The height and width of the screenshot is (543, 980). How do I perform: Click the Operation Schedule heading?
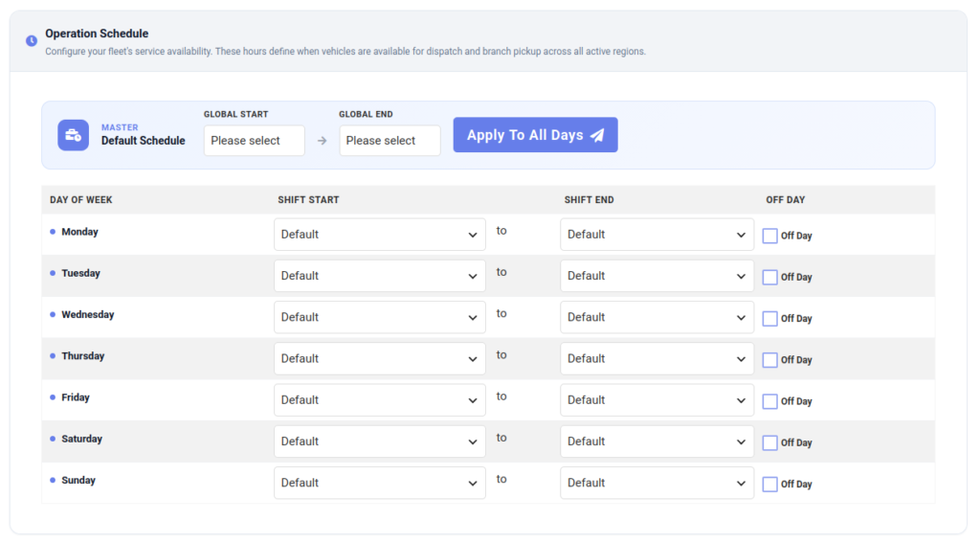point(97,34)
